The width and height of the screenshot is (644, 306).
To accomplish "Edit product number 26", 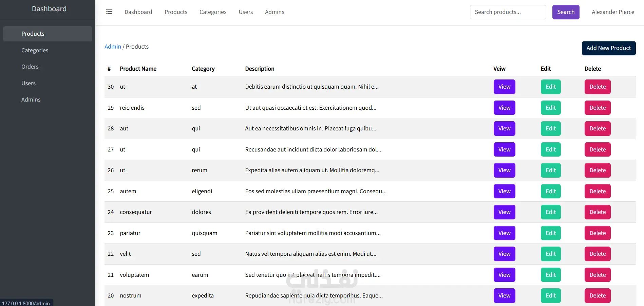I will (551, 170).
